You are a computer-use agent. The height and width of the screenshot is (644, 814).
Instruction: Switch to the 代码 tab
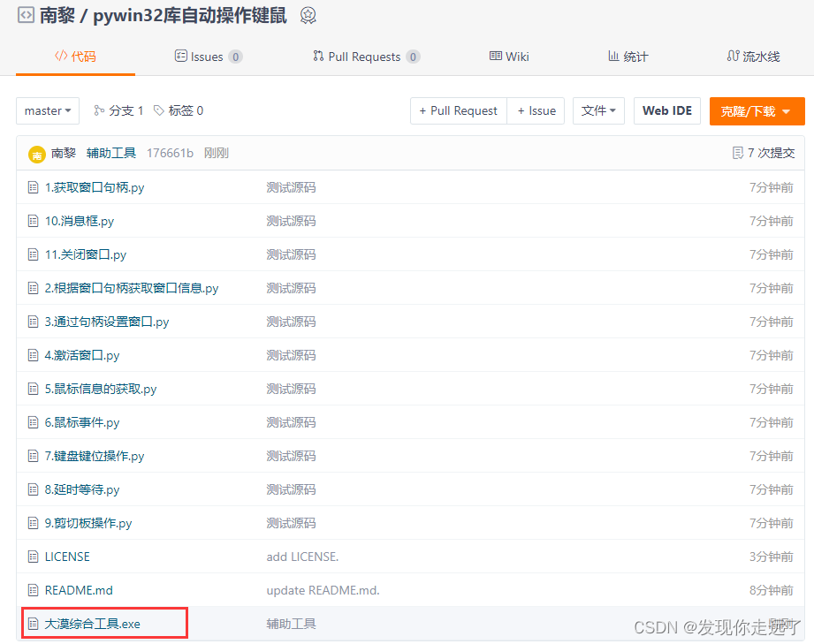75,57
